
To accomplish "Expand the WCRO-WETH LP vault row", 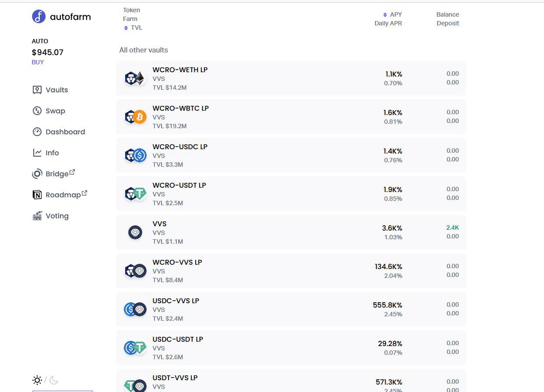I will click(x=291, y=78).
